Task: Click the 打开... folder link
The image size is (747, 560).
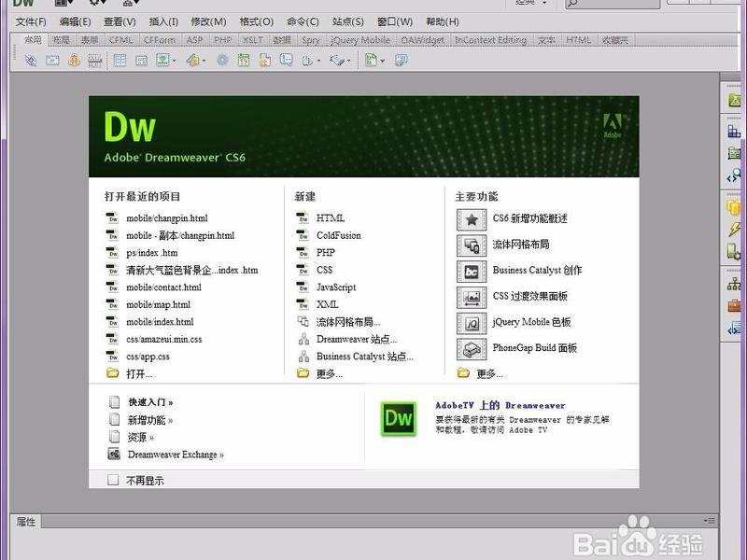Action: tap(139, 374)
